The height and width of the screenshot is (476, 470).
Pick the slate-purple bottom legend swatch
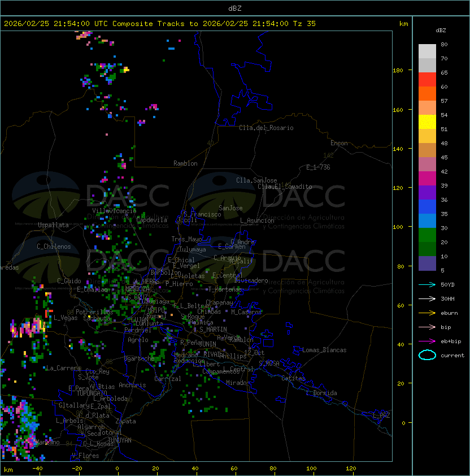point(427,263)
